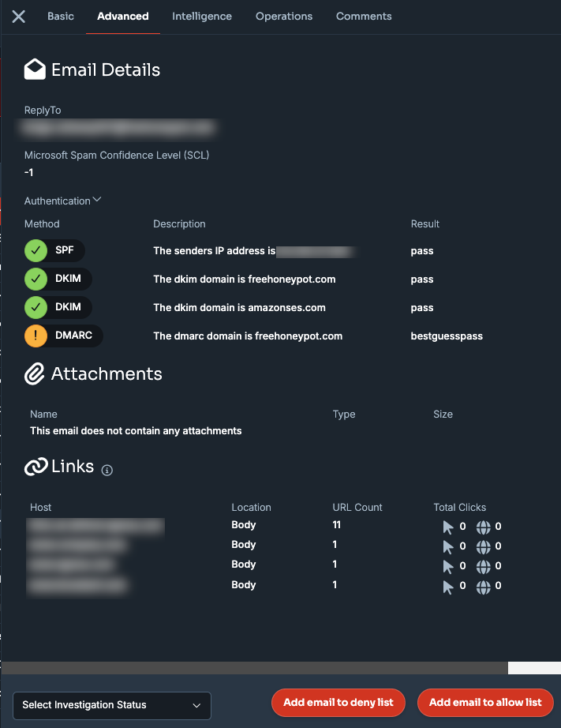Click the Links chain icon
The image size is (561, 728).
point(36,467)
